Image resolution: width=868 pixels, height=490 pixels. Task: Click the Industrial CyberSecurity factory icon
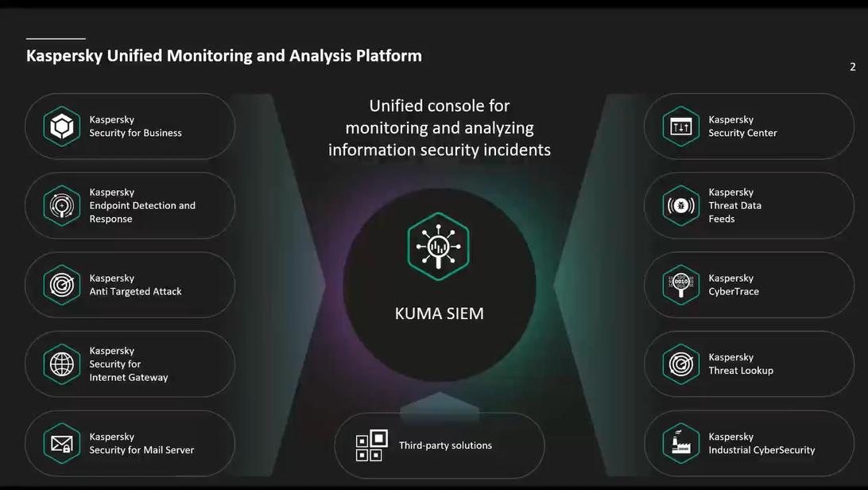point(681,443)
